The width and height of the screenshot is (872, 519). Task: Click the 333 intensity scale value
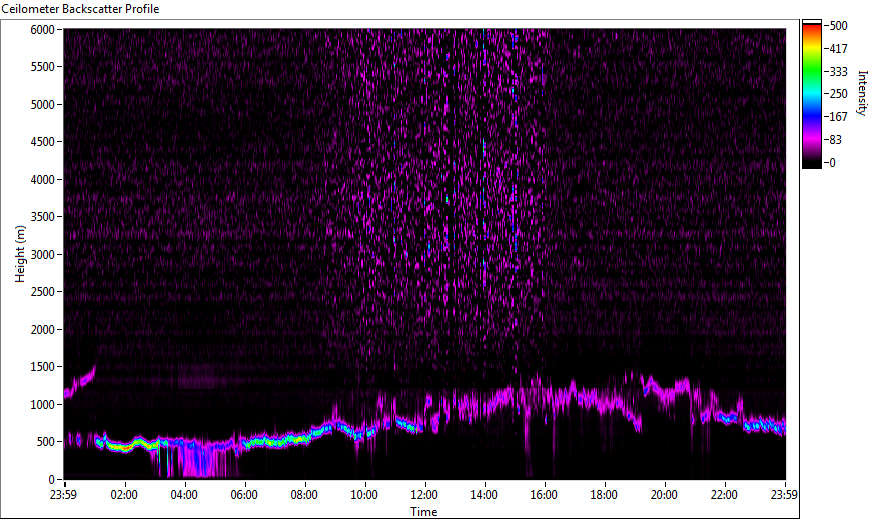coord(838,72)
